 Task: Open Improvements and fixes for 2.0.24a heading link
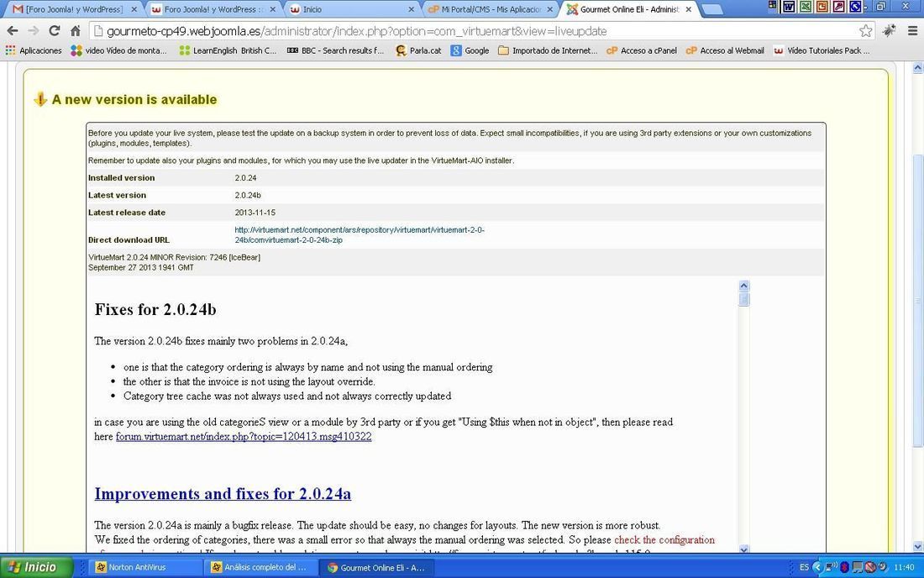tap(223, 494)
